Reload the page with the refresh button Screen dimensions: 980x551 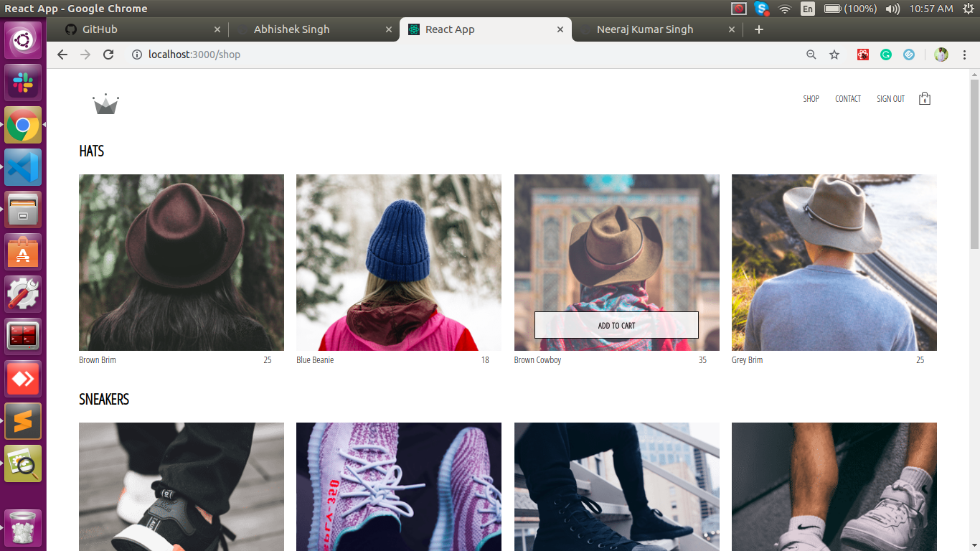pyautogui.click(x=108, y=55)
